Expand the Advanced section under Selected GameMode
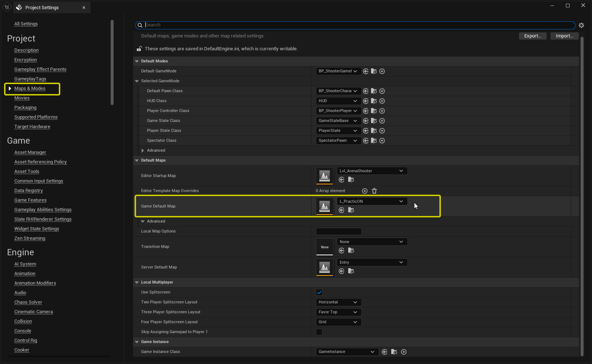Image resolution: width=592 pixels, height=364 pixels. [143, 151]
